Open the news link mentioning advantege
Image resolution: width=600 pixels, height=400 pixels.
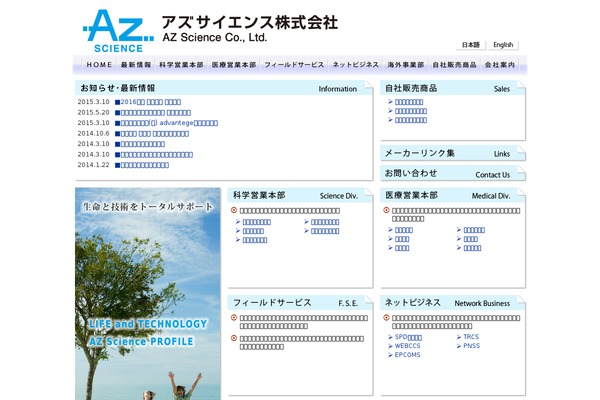[169, 123]
